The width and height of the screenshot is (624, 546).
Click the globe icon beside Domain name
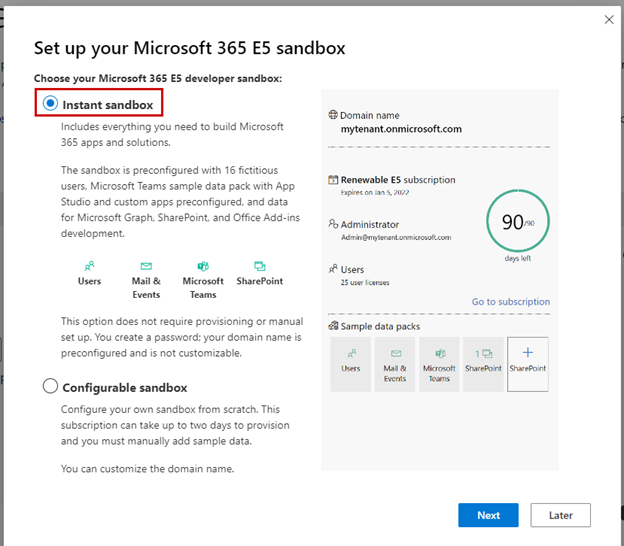[333, 116]
